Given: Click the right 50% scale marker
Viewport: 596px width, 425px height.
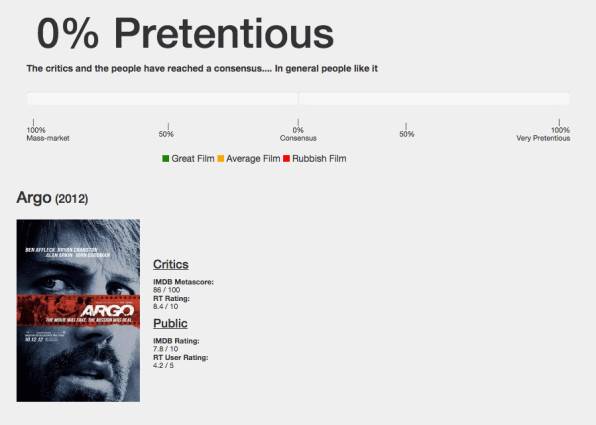Looking at the screenshot, I should coord(407,131).
